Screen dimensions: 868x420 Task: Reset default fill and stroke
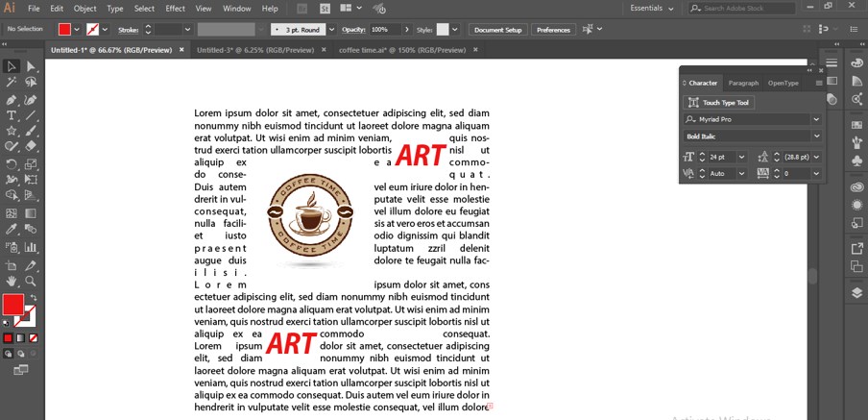pyautogui.click(x=6, y=324)
